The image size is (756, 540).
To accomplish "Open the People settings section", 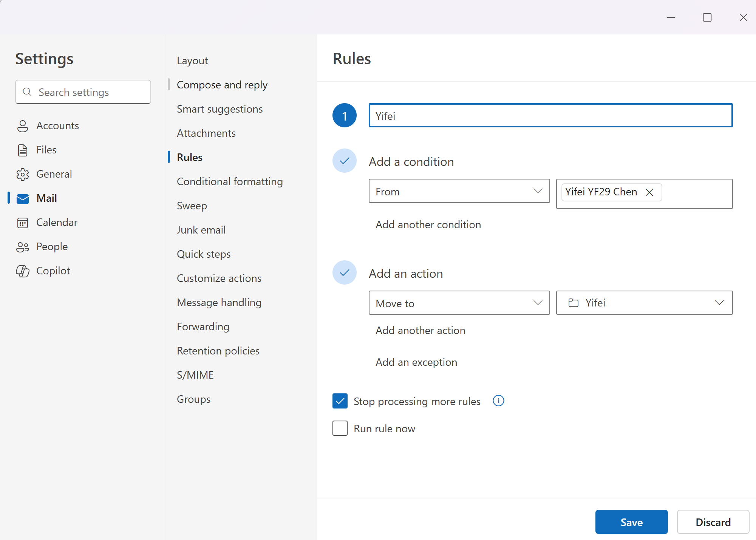I will tap(52, 246).
